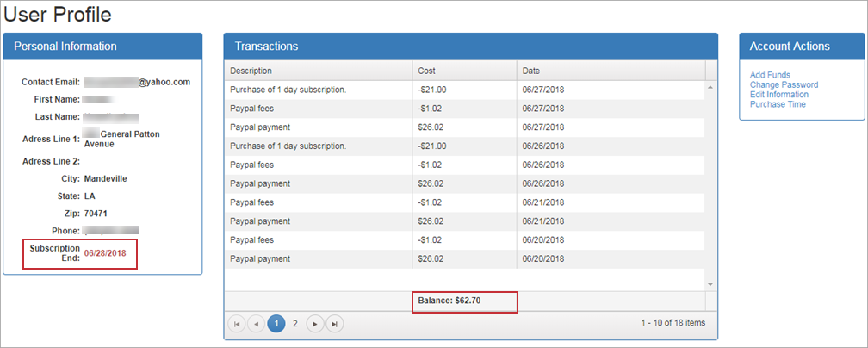868x348 pixels.
Task: Sort transactions by Cost column
Action: tap(426, 71)
